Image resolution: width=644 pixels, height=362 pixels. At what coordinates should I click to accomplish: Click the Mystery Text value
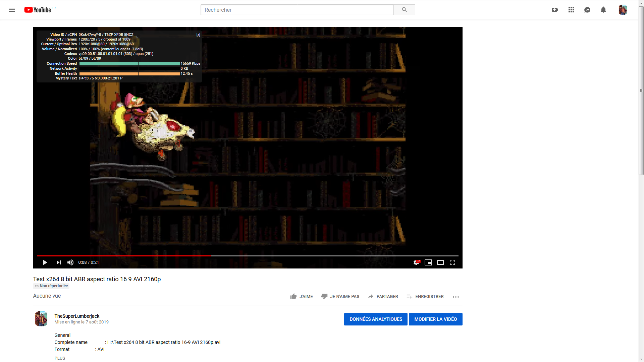100,78
